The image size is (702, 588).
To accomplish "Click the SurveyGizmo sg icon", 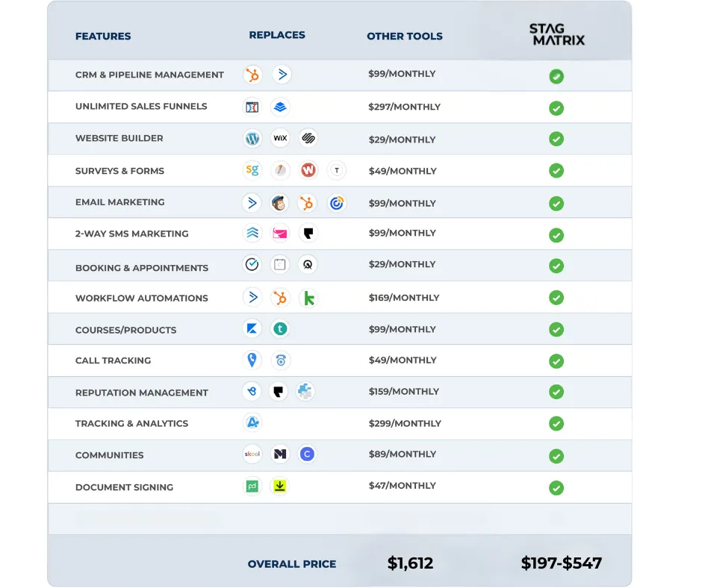I will [x=252, y=170].
